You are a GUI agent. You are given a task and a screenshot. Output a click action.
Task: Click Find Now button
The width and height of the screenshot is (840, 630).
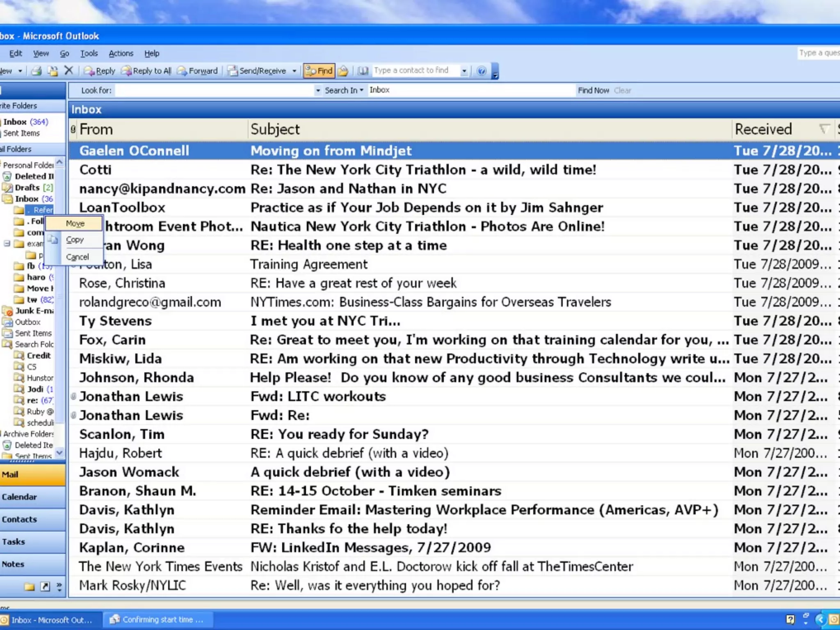[x=593, y=90]
